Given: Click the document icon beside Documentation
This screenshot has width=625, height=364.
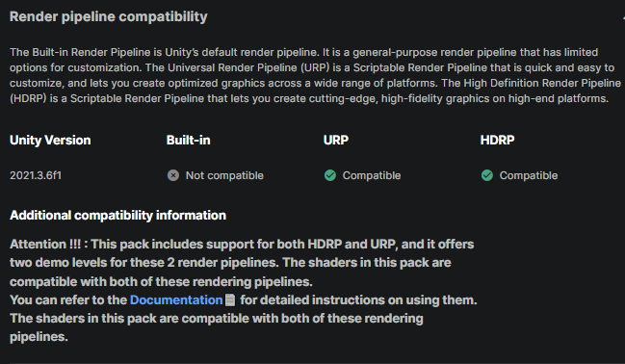Looking at the screenshot, I should click(x=230, y=300).
